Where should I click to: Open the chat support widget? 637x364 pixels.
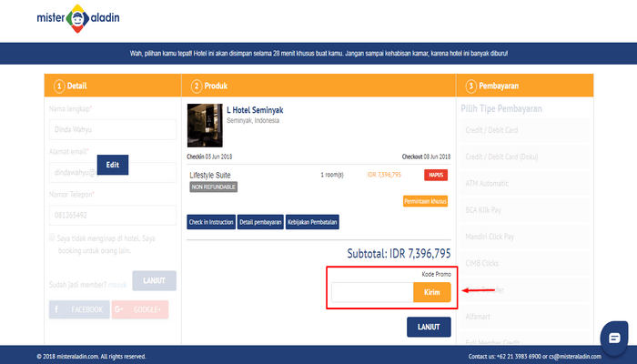[614, 338]
